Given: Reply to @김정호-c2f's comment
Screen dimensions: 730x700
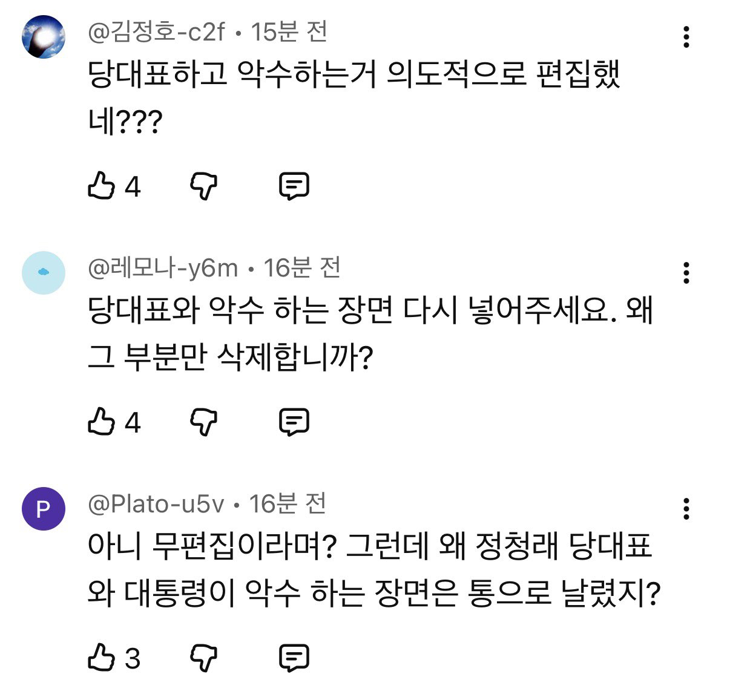Looking at the screenshot, I should point(294,186).
